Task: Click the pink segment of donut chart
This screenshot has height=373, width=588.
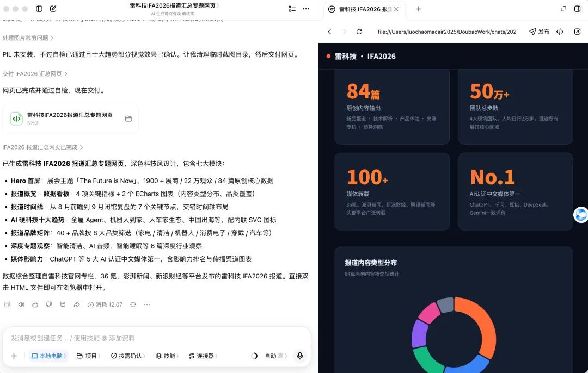Action: (430, 312)
